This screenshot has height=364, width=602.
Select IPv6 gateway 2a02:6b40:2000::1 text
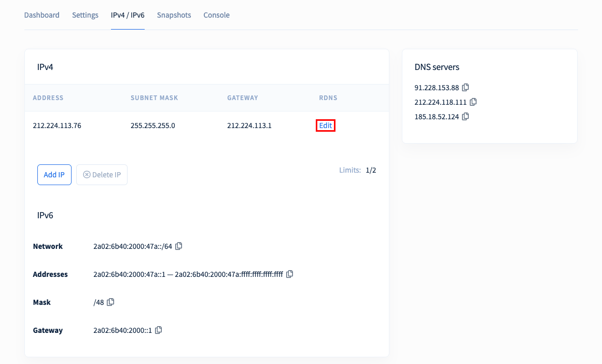123,330
